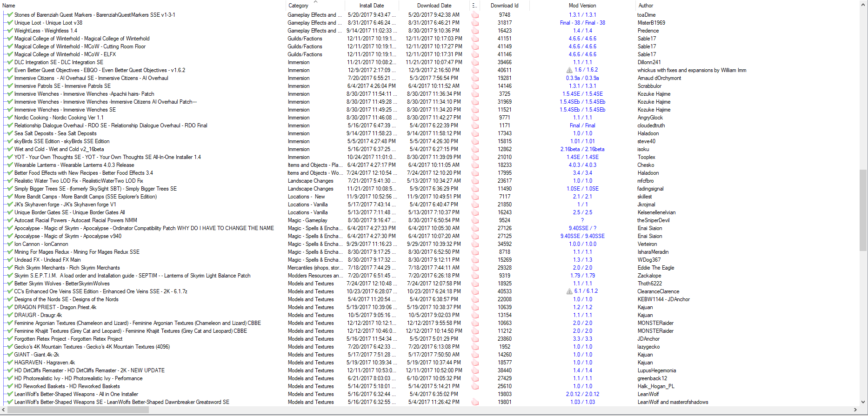The width and height of the screenshot is (868, 416).
Task: Click thumbs-up endorse icon for Unique Loot v38
Action: (x=475, y=23)
